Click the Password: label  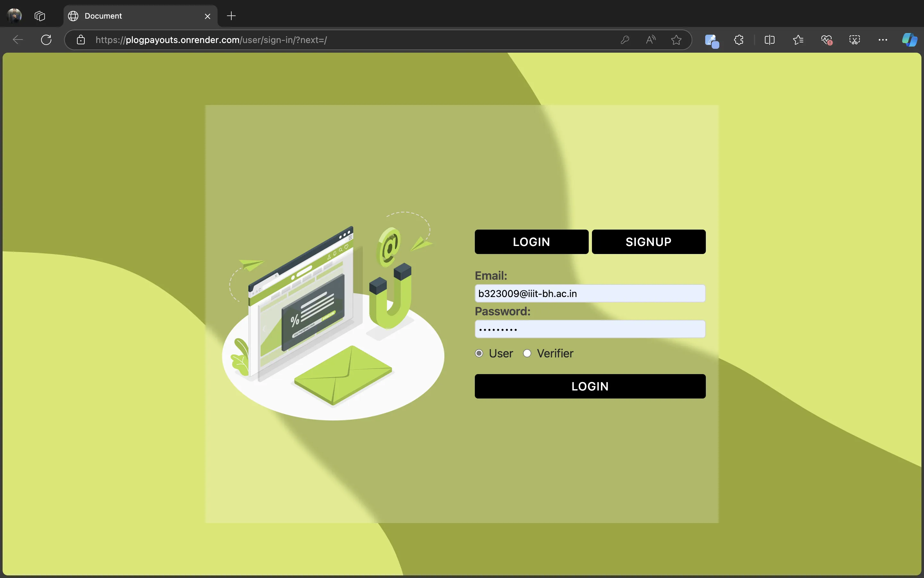point(502,311)
